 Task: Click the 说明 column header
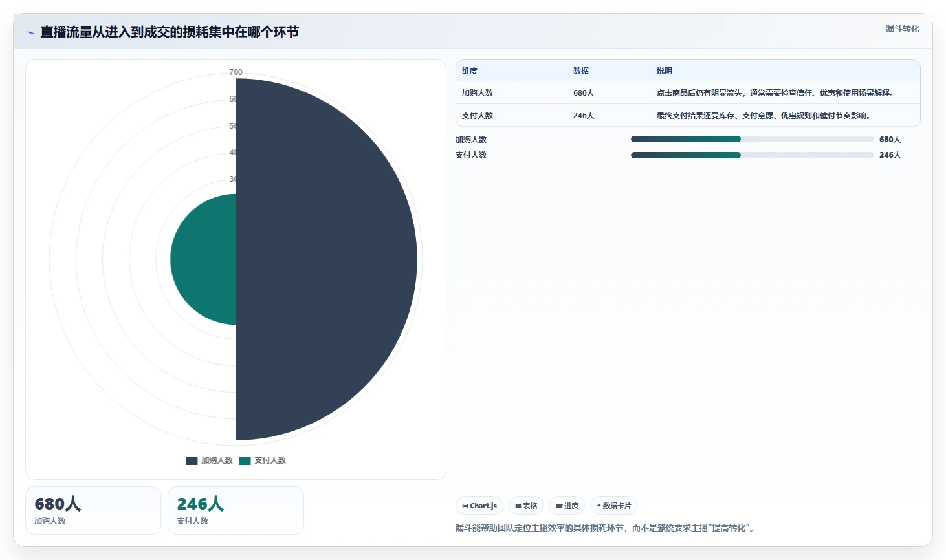(x=665, y=71)
